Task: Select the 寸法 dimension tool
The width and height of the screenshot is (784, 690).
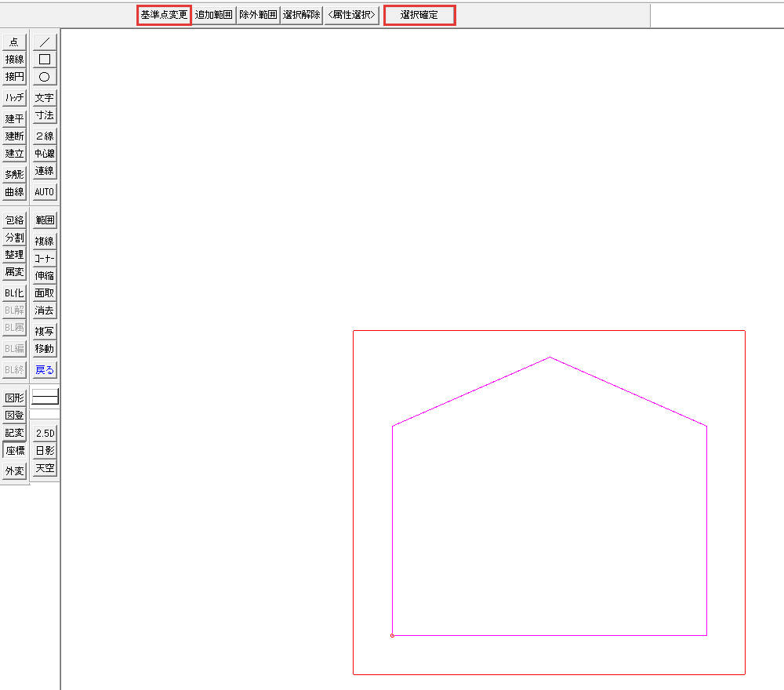Action: point(45,115)
